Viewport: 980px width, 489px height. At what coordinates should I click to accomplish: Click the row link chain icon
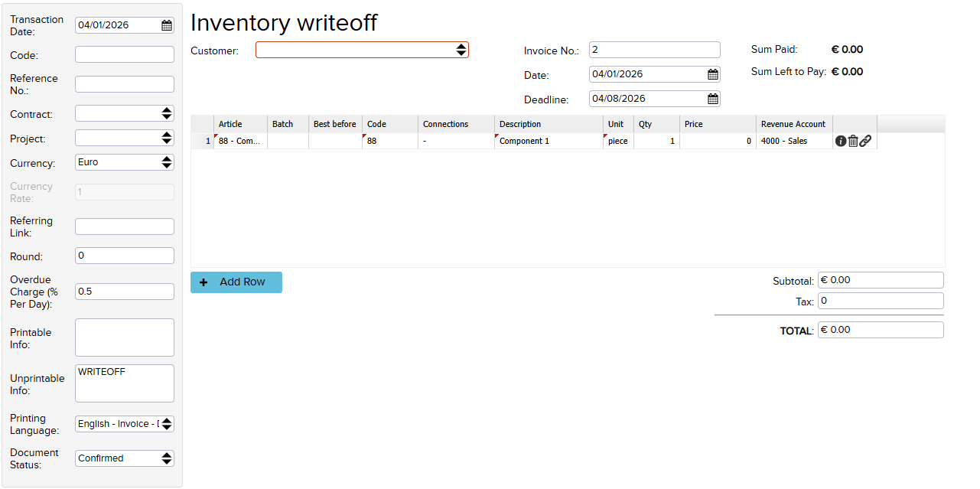[865, 141]
